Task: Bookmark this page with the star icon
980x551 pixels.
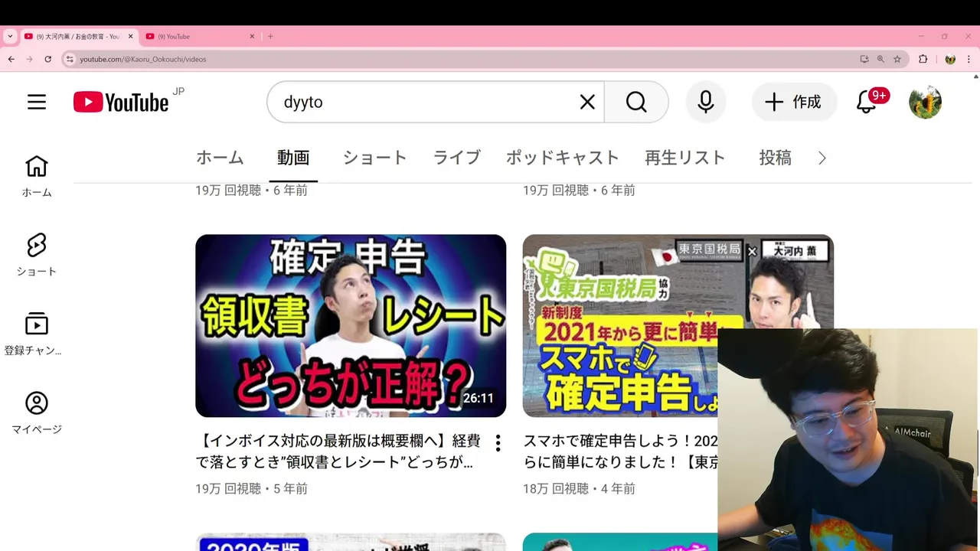Action: [x=897, y=59]
